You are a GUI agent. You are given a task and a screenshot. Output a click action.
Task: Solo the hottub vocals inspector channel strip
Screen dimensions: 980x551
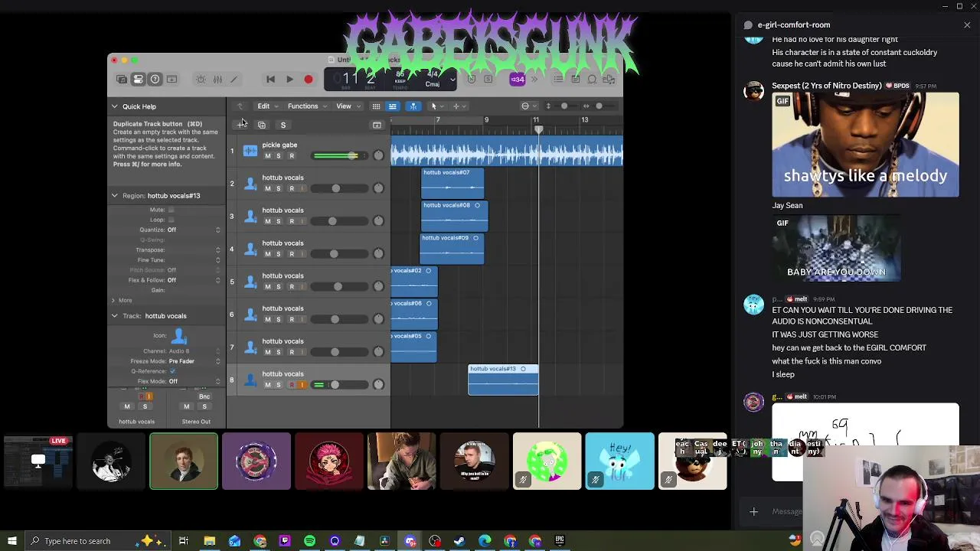(145, 406)
